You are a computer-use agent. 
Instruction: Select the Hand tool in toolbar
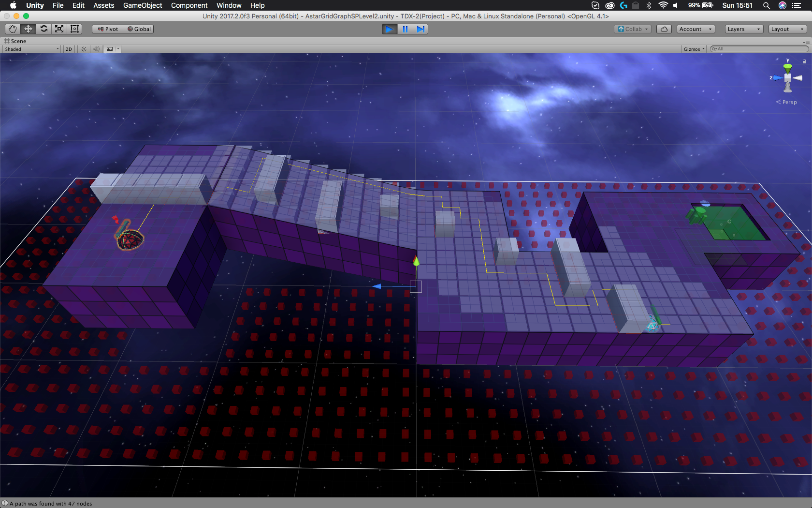13,29
